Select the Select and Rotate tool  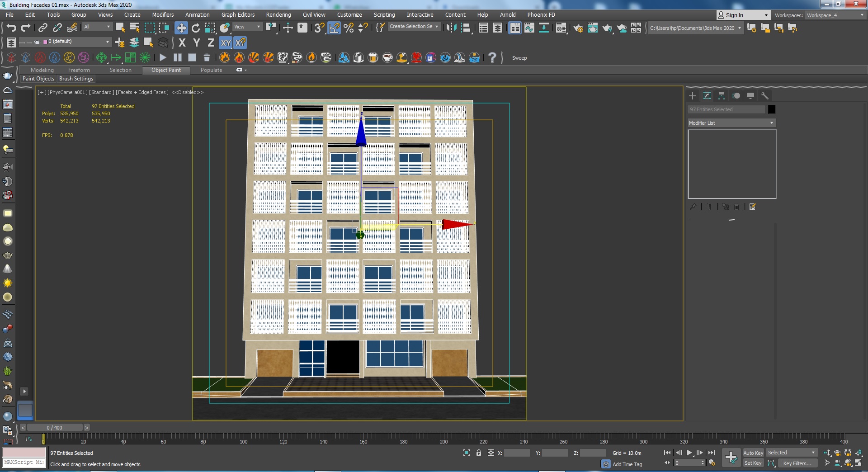pos(196,28)
